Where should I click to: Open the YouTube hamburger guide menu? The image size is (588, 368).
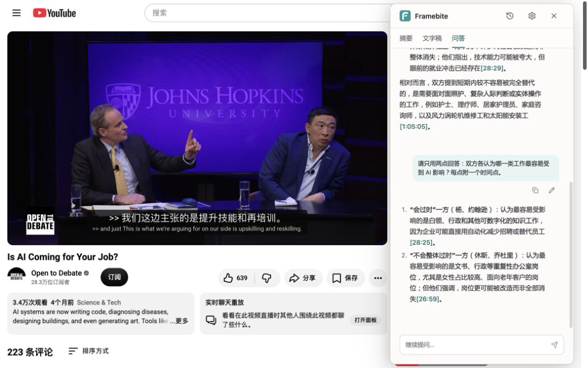point(17,13)
